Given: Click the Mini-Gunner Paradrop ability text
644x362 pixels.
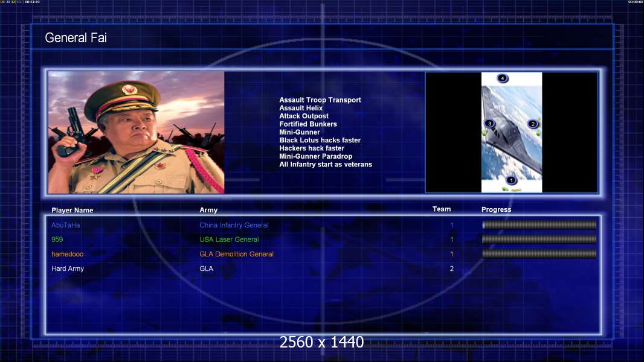Looking at the screenshot, I should (317, 156).
